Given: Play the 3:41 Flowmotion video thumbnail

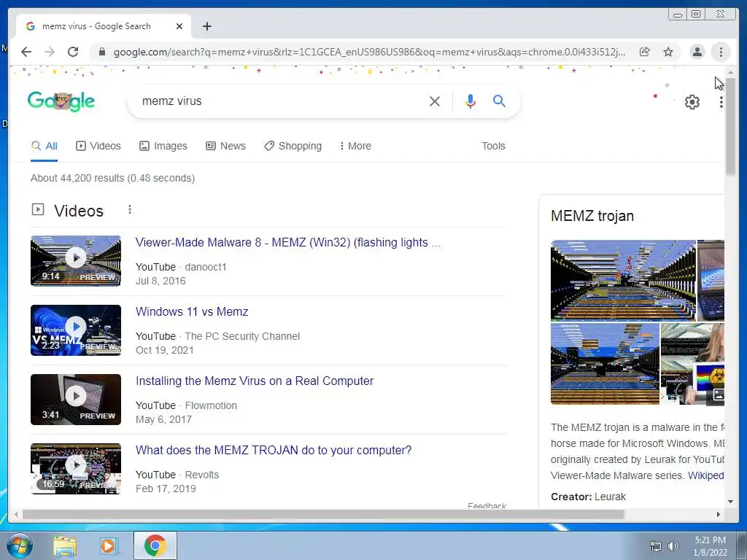Looking at the screenshot, I should 76,400.
